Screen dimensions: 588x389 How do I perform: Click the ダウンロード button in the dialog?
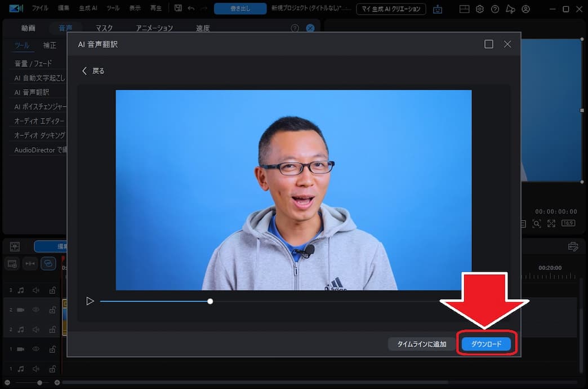pyautogui.click(x=486, y=343)
